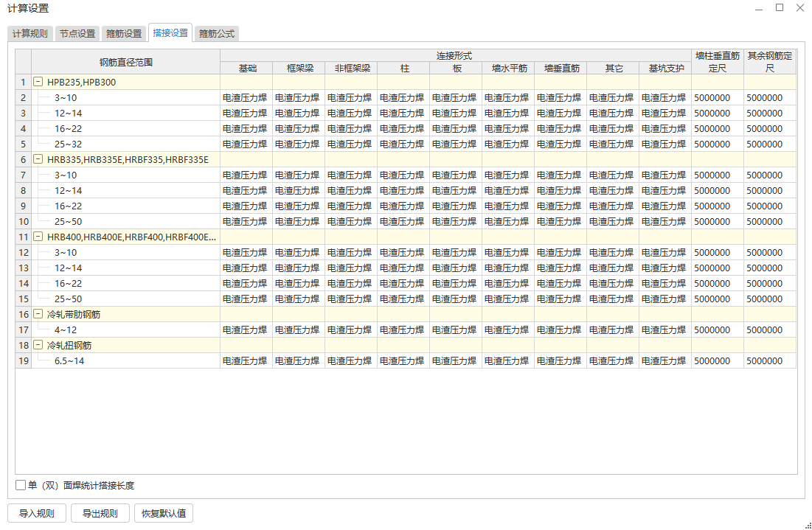
Task: Select the 墙柱垂直筋定尺 column header
Action: pos(718,62)
